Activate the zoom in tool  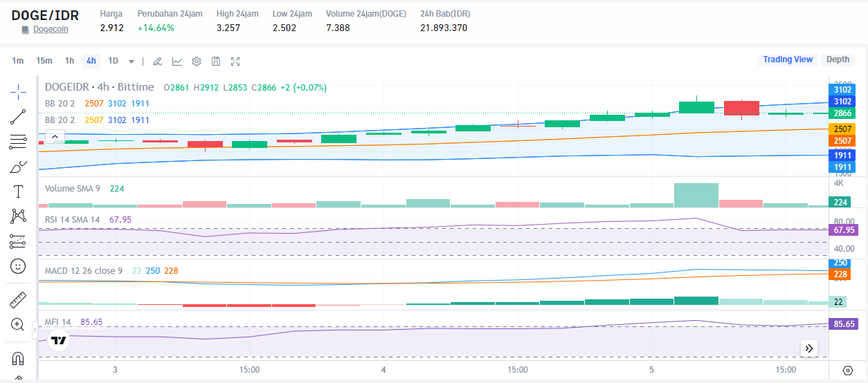point(18,324)
